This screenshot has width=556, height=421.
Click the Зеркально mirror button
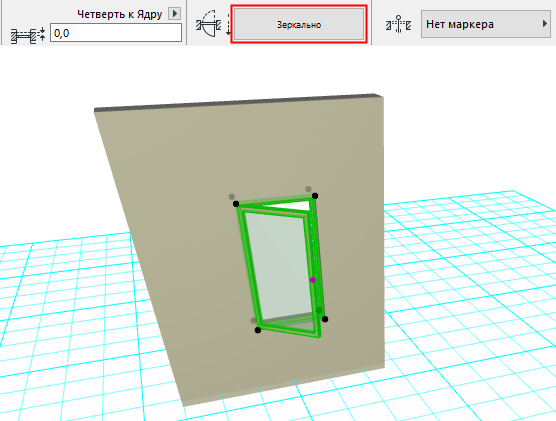pyautogui.click(x=299, y=24)
